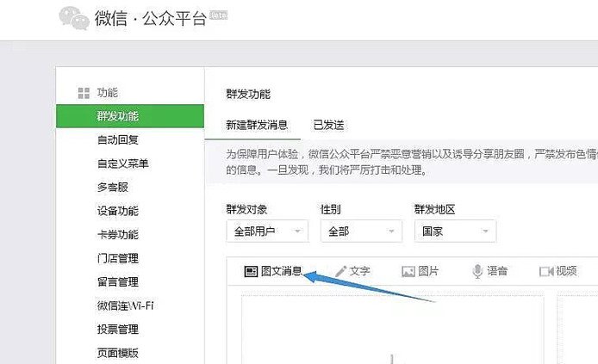Open 投票管理 in the sidebar
This screenshot has width=598, height=364.
point(118,329)
